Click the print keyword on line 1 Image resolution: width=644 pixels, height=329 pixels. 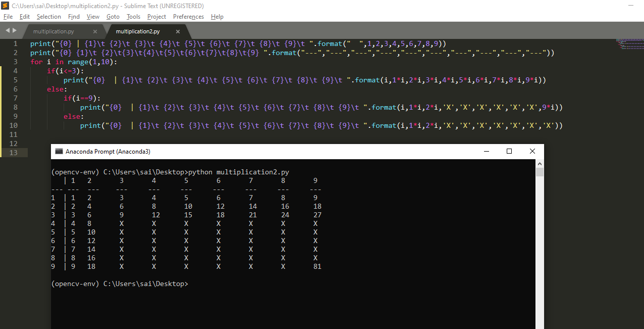[40, 44]
